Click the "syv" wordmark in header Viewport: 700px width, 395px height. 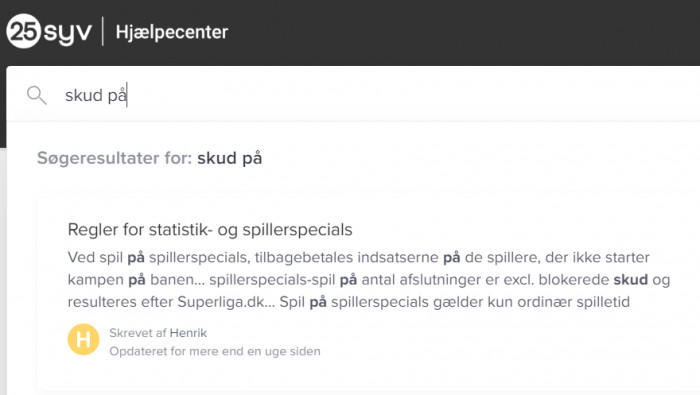[x=68, y=33]
